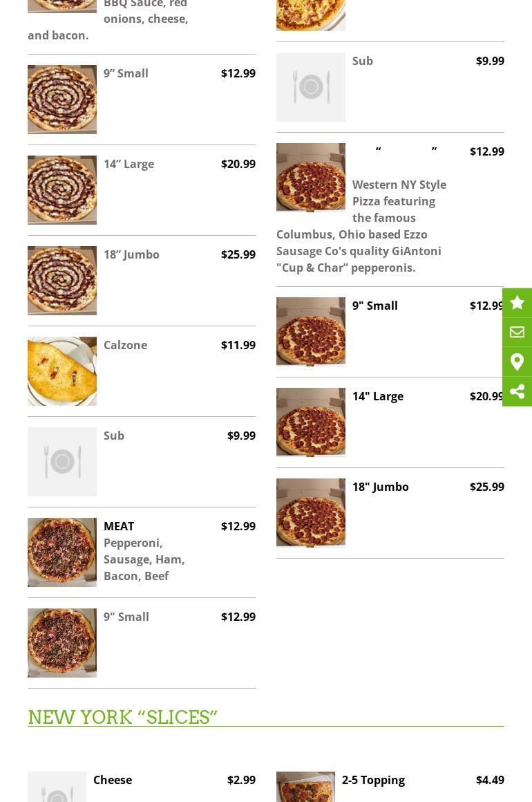Click the 2-5 Topping slice thumbnail
This screenshot has width=532, height=802.
305,787
